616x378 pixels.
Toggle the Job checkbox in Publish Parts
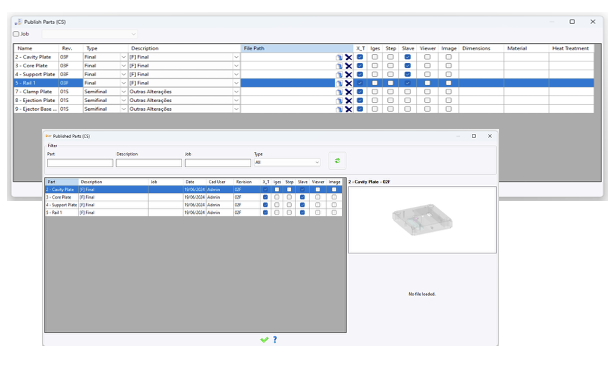(16, 34)
